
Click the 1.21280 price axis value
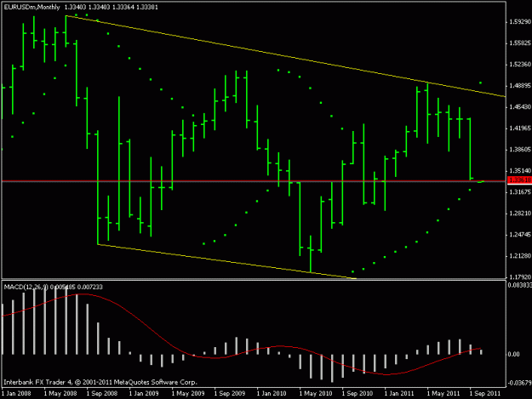point(520,256)
